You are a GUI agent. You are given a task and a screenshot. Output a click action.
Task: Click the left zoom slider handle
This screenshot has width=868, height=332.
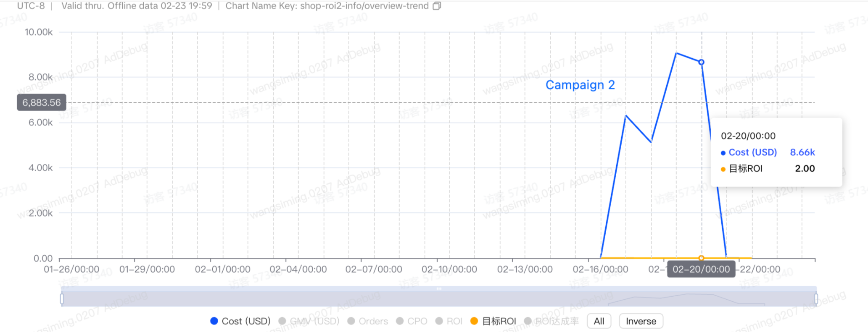[x=62, y=298]
